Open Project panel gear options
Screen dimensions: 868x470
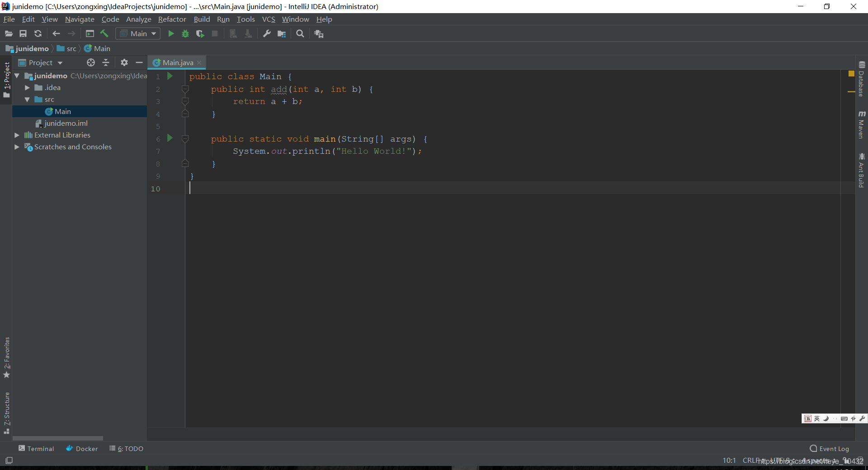click(x=124, y=62)
